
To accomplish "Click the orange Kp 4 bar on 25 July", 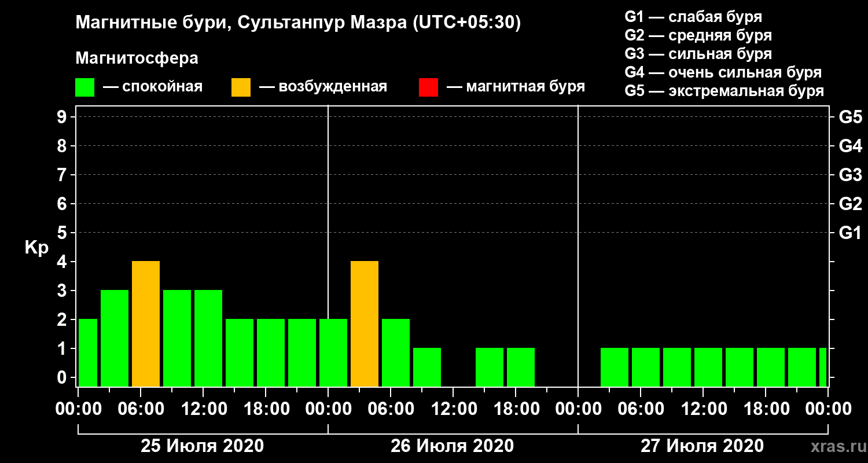I will pyautogui.click(x=146, y=324).
